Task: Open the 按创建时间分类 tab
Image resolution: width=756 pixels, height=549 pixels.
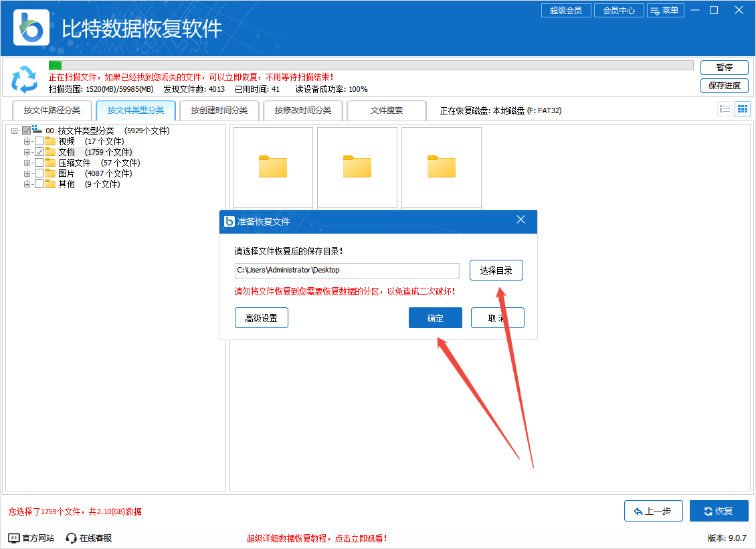Action: click(219, 110)
